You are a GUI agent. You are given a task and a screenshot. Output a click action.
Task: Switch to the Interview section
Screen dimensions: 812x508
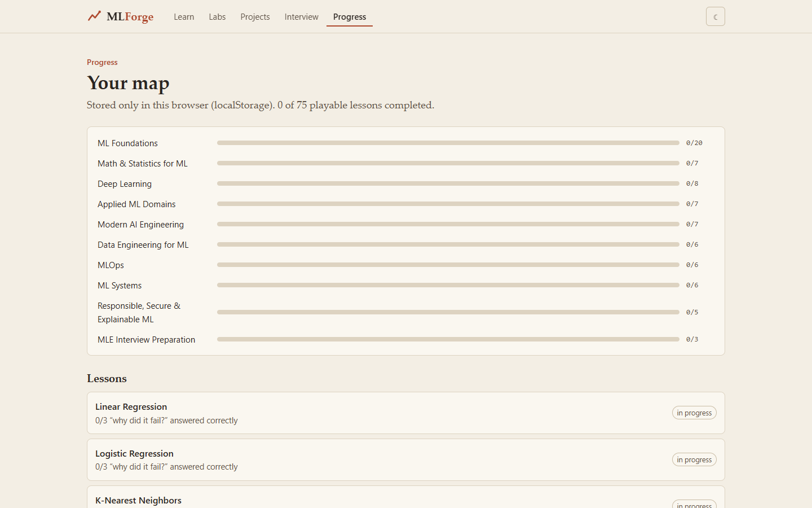(x=301, y=17)
